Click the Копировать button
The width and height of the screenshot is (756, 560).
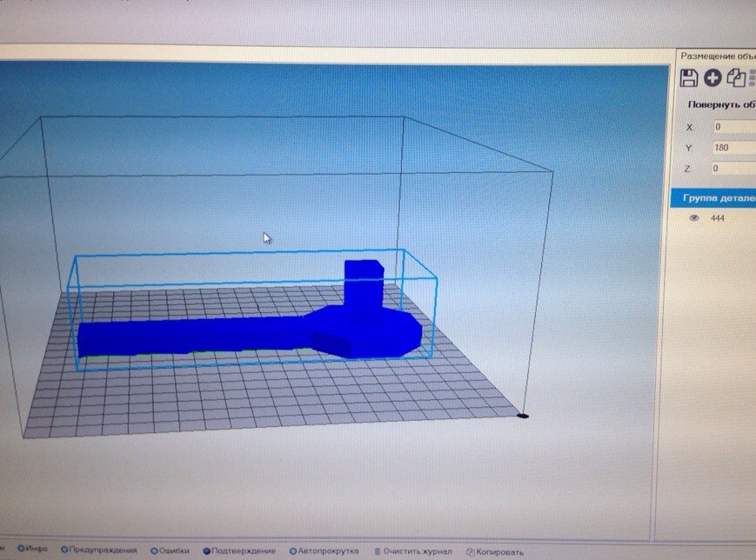point(495,552)
